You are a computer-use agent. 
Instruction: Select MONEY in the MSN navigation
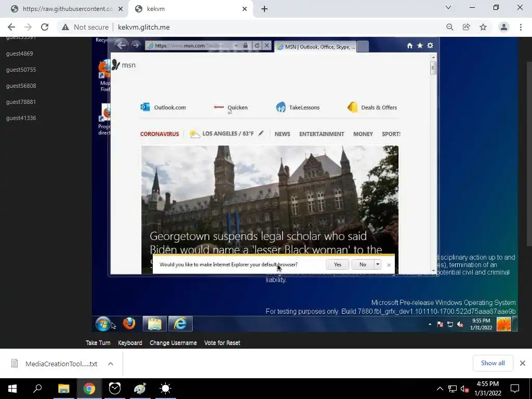(363, 134)
